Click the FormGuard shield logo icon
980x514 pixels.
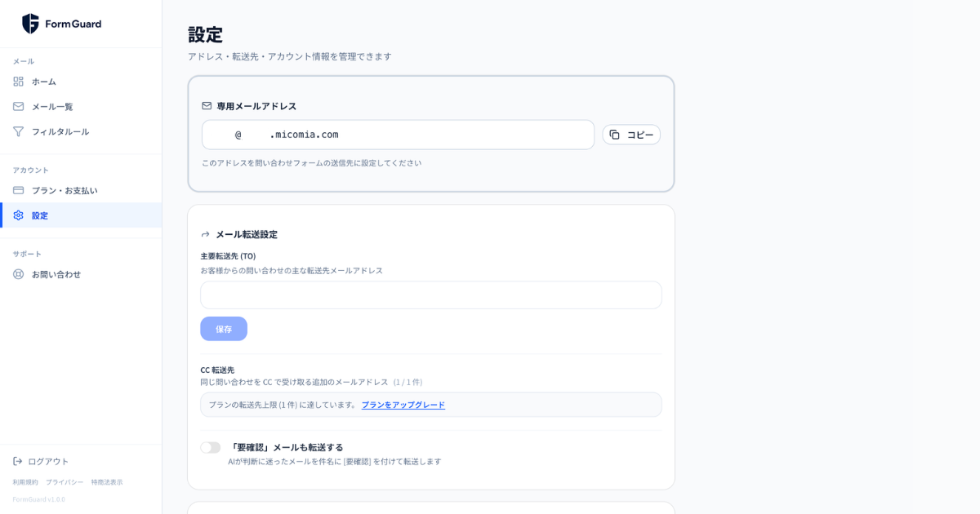click(x=30, y=24)
